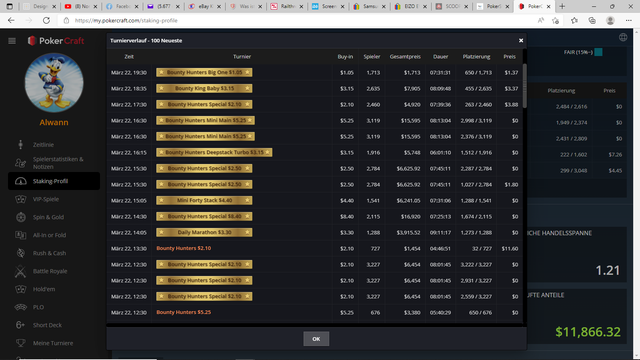Image resolution: width=640 pixels, height=360 pixels.
Task: Select Bounty King Baby $3.15 tournament
Action: (204, 88)
